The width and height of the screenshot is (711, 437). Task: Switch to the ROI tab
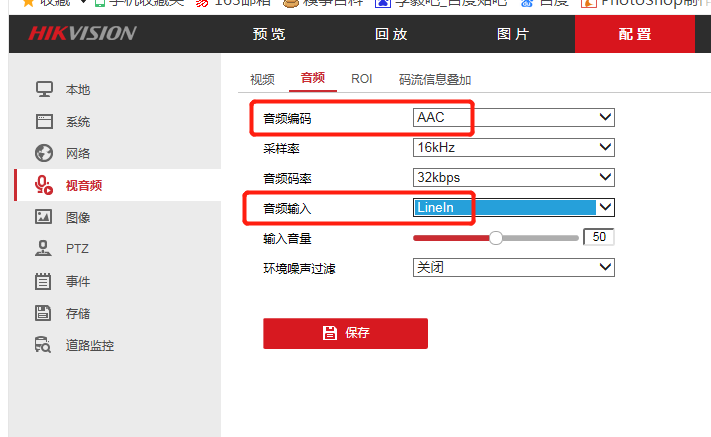(361, 79)
